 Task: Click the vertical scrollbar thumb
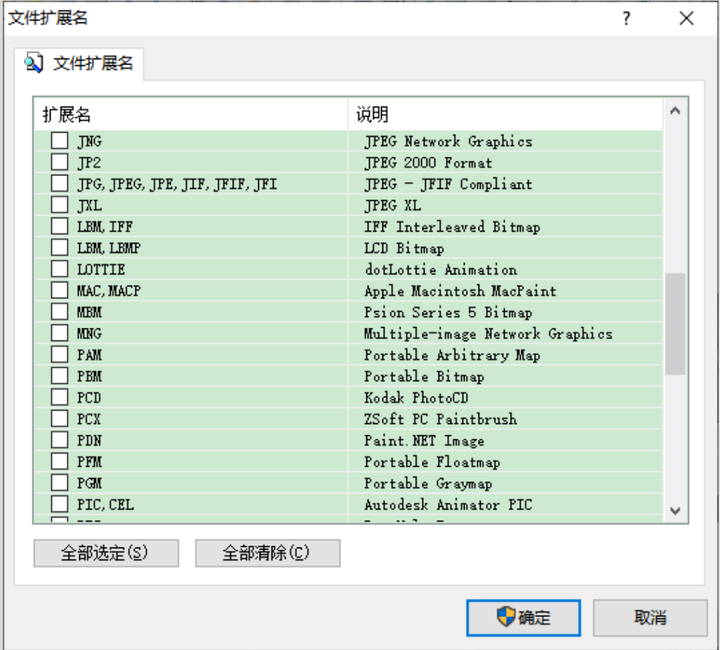click(675, 324)
